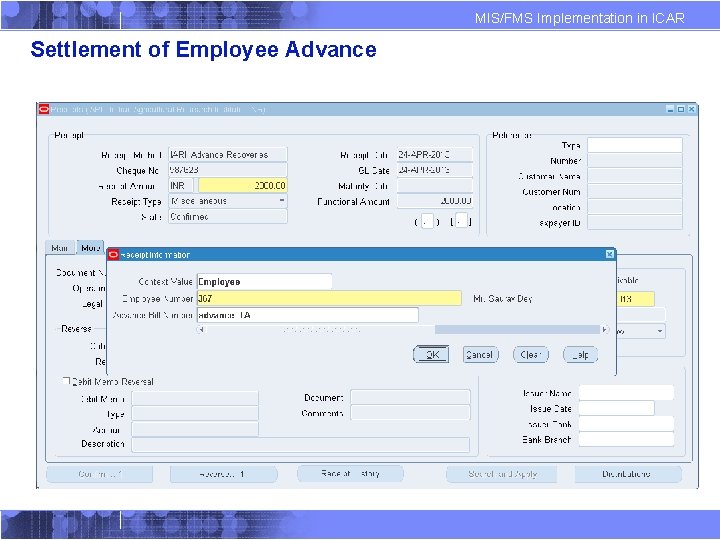Click the Reference Type field

point(635,145)
